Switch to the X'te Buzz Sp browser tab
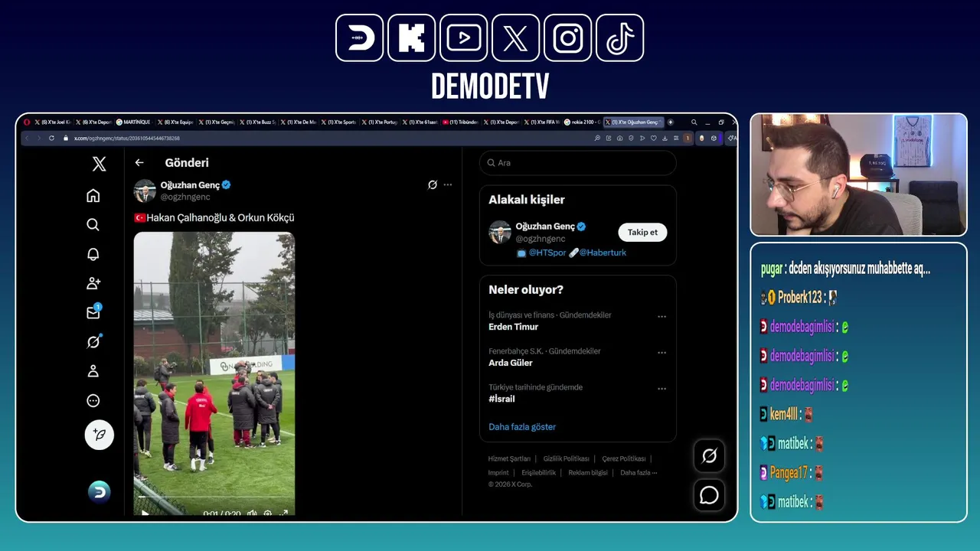Image resolution: width=980 pixels, height=551 pixels. 257,122
